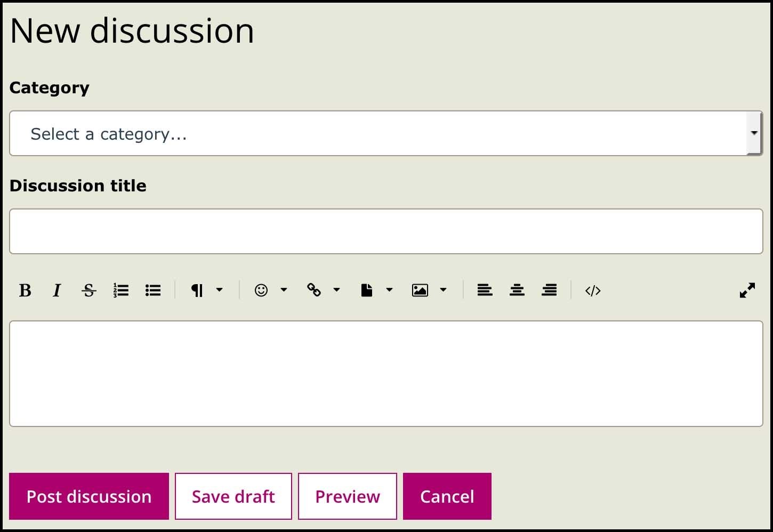773x532 pixels.
Task: Toggle HTML code view
Action: (593, 291)
